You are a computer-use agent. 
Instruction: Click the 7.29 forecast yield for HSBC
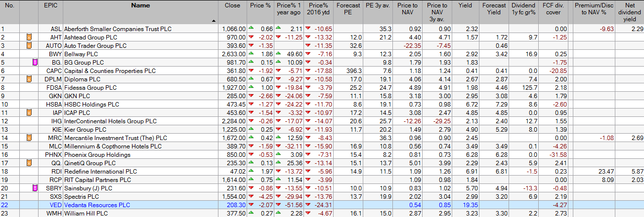501,105
